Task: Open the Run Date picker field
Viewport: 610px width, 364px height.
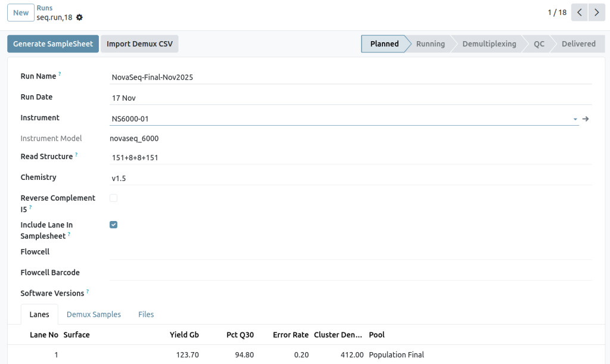Action: pos(179,98)
